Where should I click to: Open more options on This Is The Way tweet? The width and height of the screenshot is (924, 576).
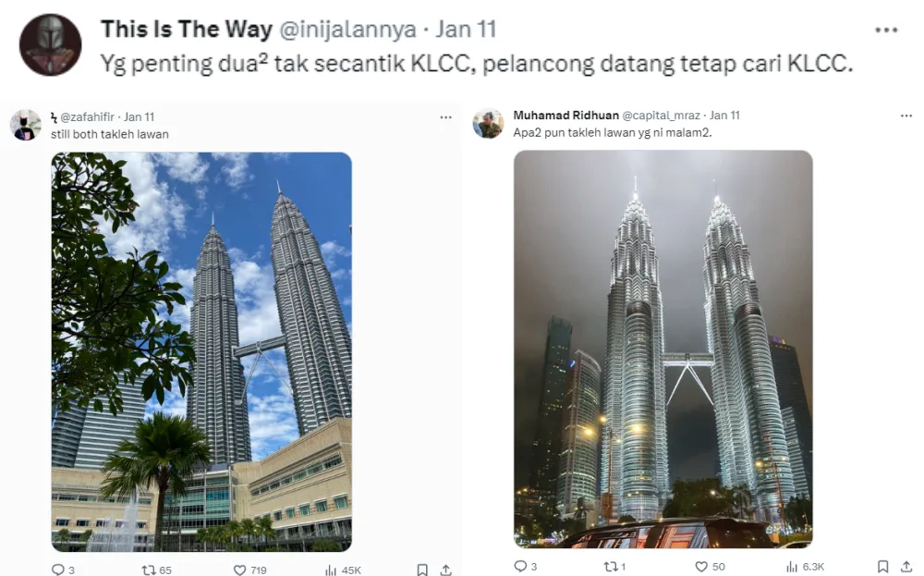click(886, 30)
